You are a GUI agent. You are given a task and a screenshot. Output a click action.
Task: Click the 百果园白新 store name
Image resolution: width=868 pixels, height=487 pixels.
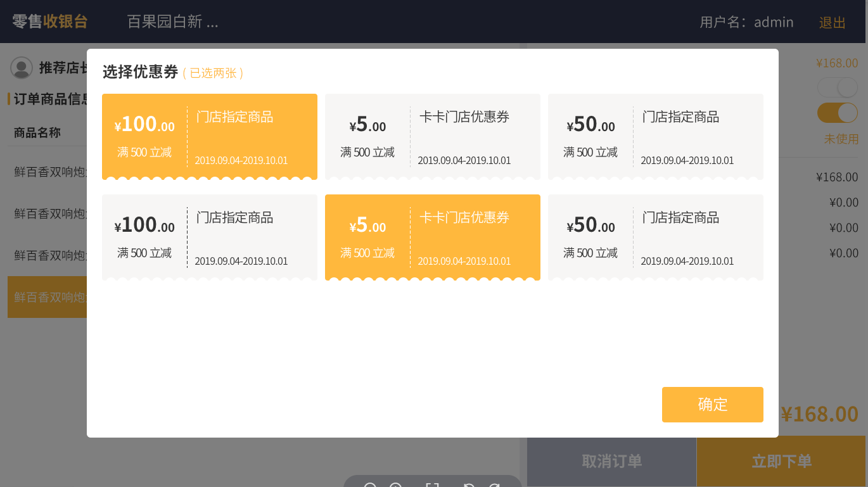click(x=172, y=22)
